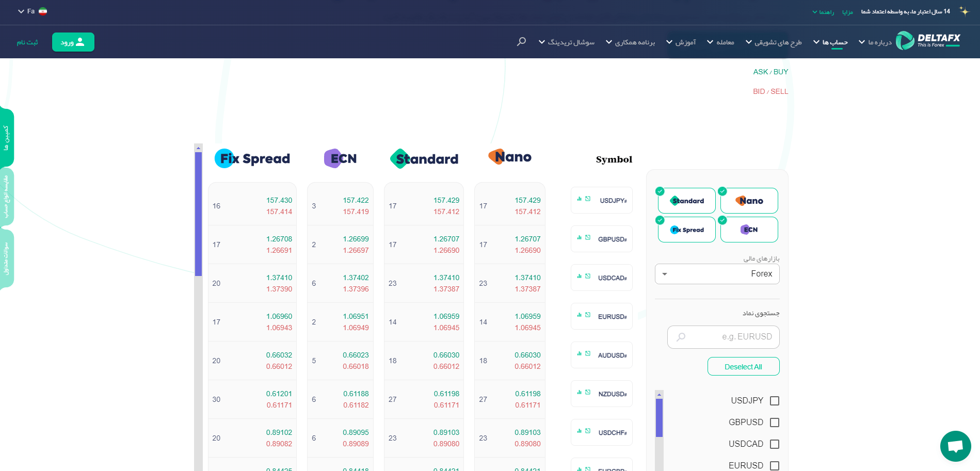
Task: Open the chart icon for USDJPY
Action: tap(580, 199)
